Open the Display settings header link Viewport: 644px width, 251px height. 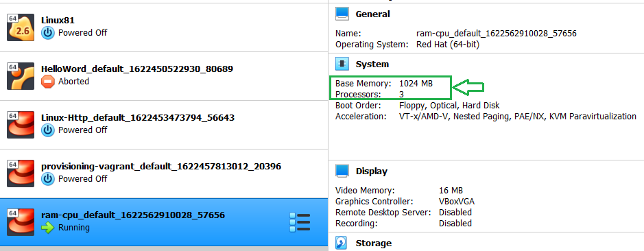pos(372,171)
